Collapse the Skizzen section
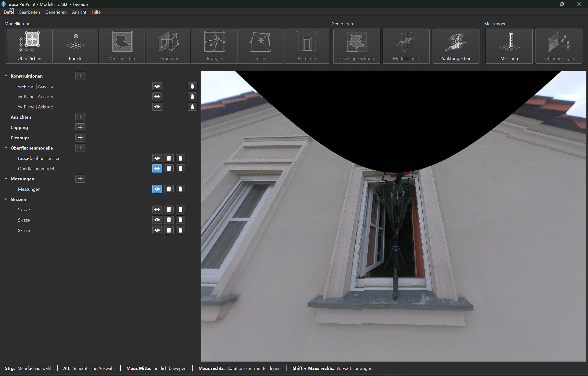Image resolution: width=588 pixels, height=376 pixels. click(6, 199)
